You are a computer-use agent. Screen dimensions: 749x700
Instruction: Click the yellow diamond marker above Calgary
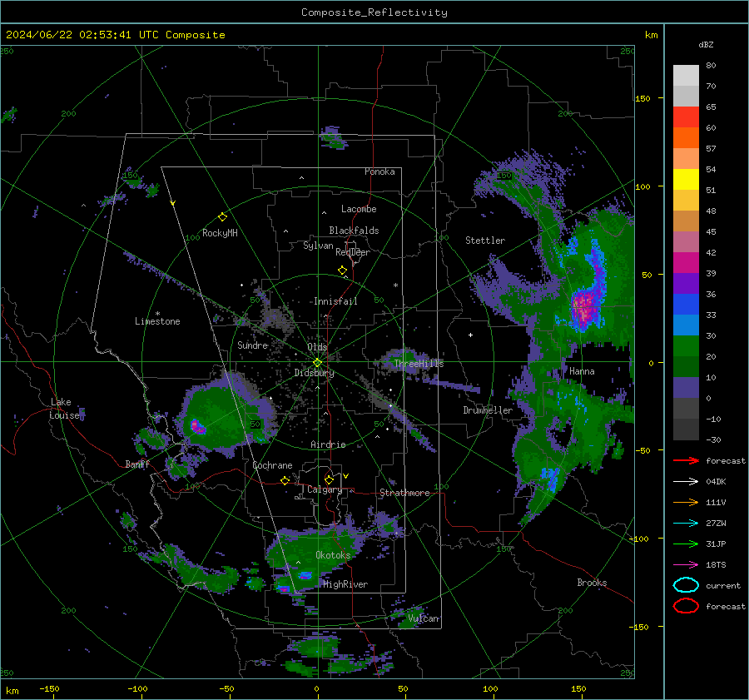tap(329, 479)
